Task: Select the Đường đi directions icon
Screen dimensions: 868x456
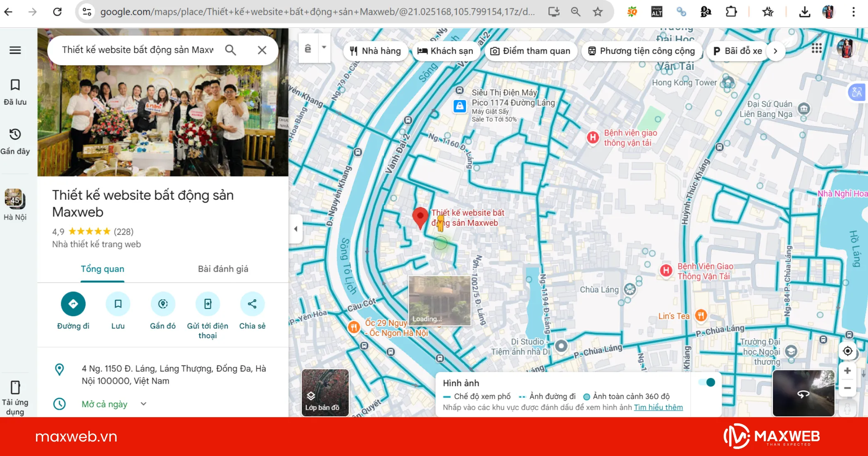Action: [x=74, y=304]
